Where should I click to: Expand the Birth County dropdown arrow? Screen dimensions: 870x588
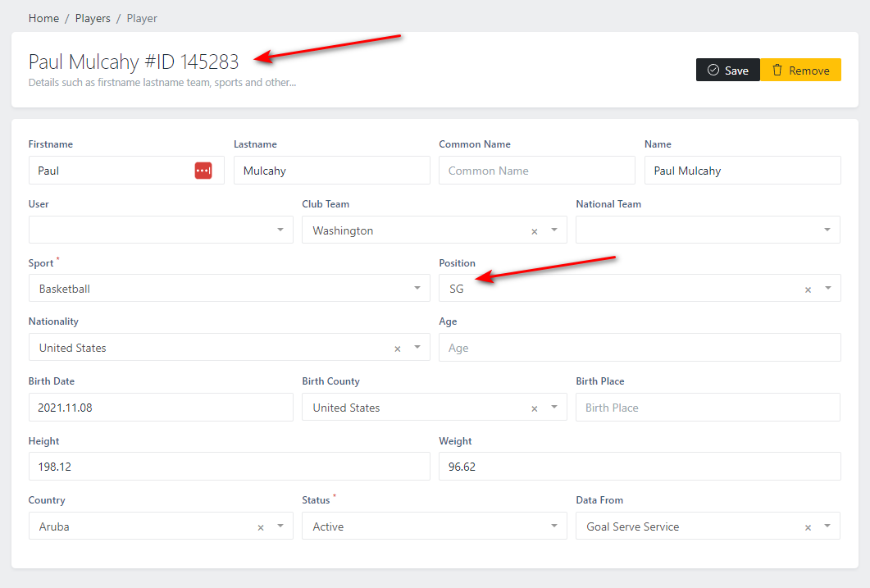(553, 407)
